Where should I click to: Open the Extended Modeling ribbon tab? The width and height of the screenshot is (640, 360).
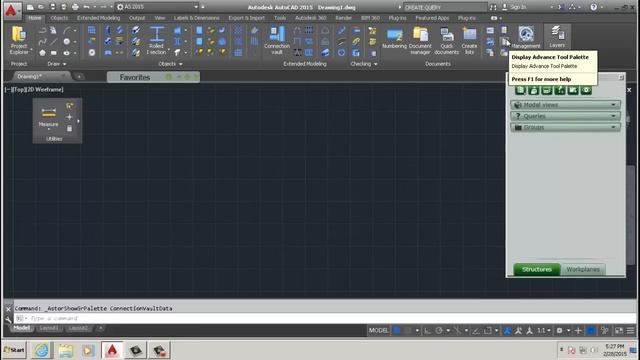(x=98, y=18)
